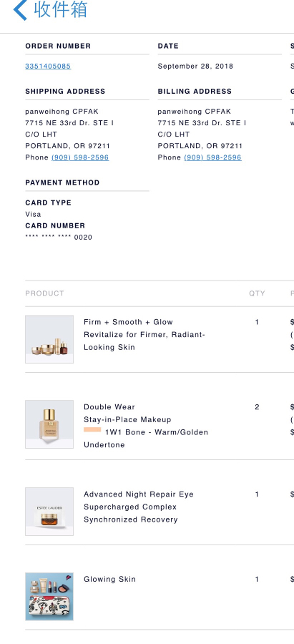The width and height of the screenshot is (294, 644).
Task: Click the September 28, 2018 date text
Action: tap(195, 66)
